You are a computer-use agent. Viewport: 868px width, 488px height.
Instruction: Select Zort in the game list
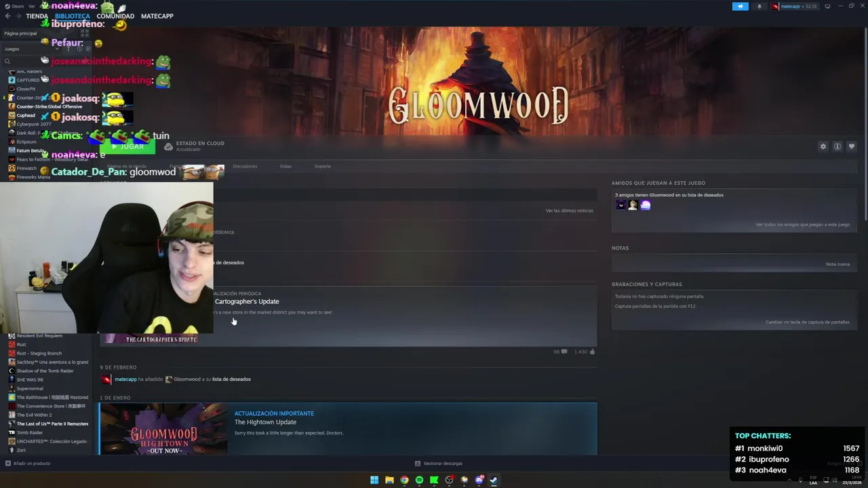tap(21, 450)
